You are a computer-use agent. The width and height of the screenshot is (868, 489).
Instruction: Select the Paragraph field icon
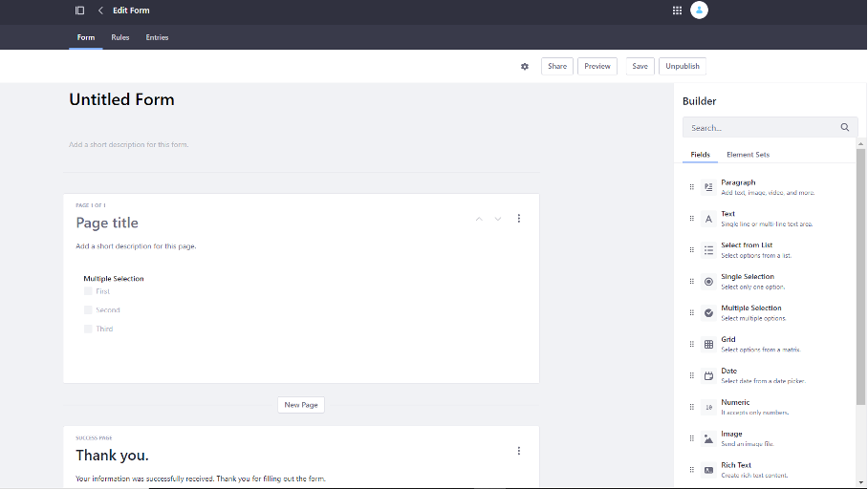[708, 187]
